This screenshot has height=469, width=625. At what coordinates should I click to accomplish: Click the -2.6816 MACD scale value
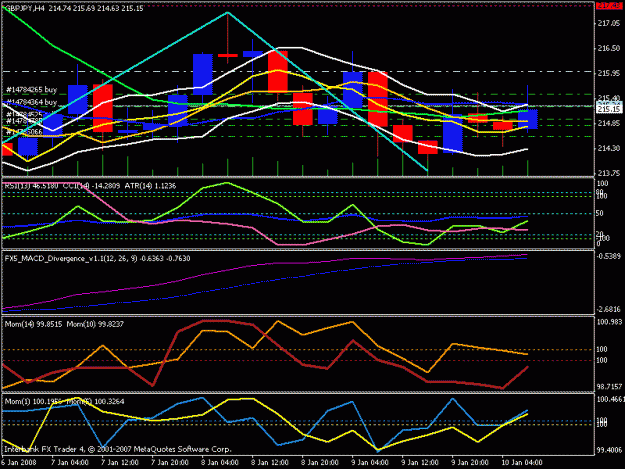609,309
